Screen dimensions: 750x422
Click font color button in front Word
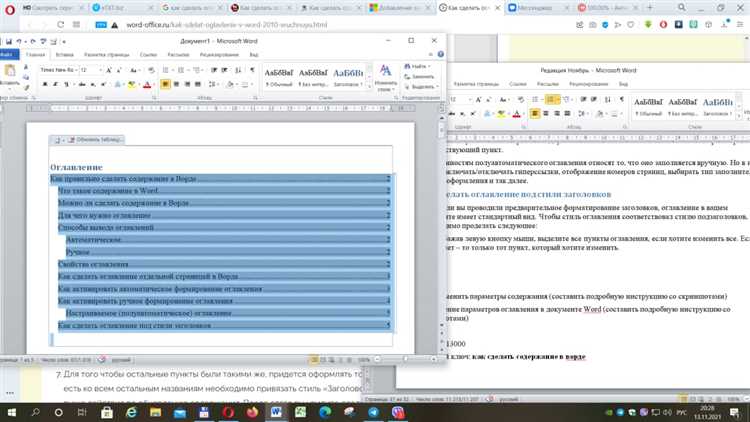(x=146, y=85)
